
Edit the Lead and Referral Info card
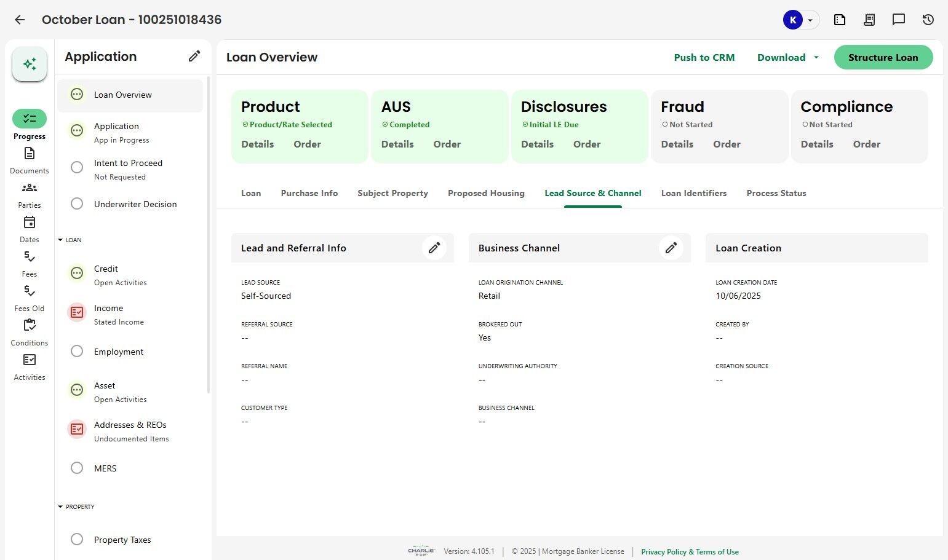point(434,248)
